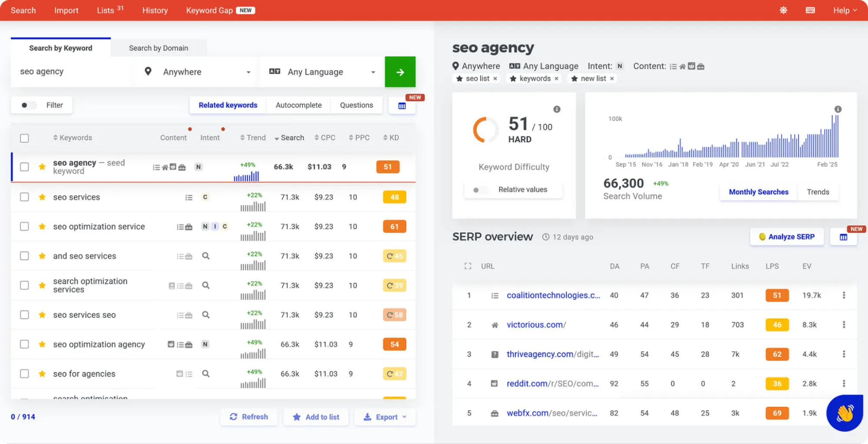Click the seo agency search input field

[69, 71]
